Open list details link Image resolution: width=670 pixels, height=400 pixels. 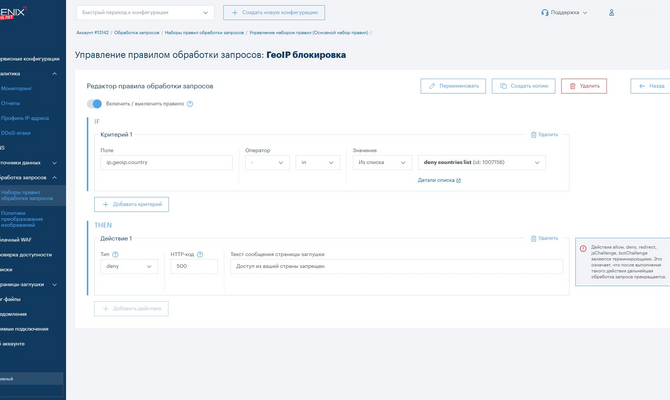tap(439, 180)
